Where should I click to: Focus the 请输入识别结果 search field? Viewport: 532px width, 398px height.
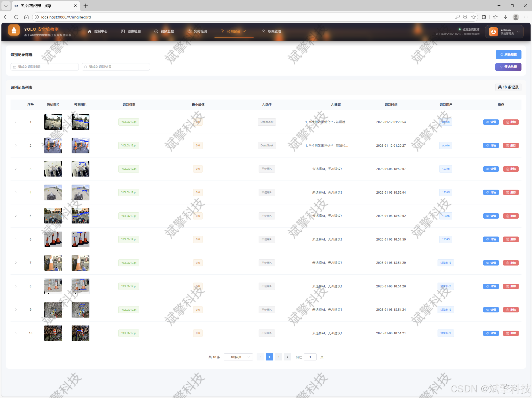click(116, 67)
